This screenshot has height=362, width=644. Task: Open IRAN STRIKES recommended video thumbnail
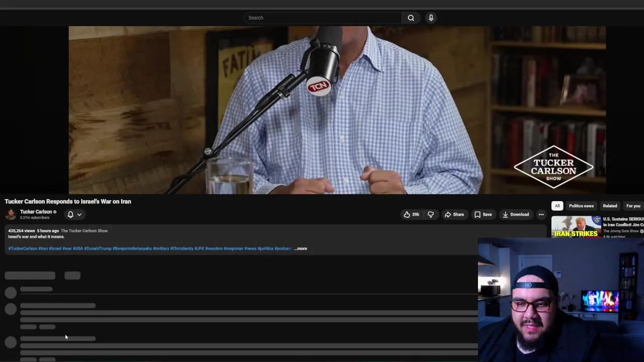(x=576, y=227)
